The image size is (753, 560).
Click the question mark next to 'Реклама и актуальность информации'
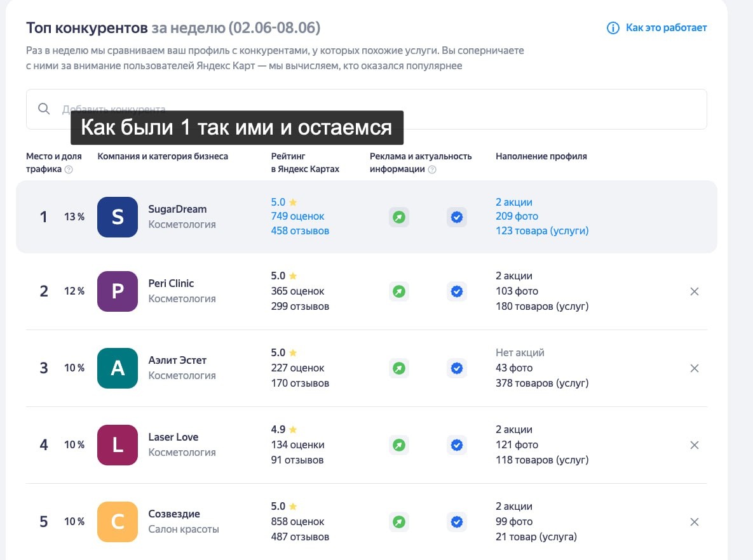pyautogui.click(x=432, y=170)
